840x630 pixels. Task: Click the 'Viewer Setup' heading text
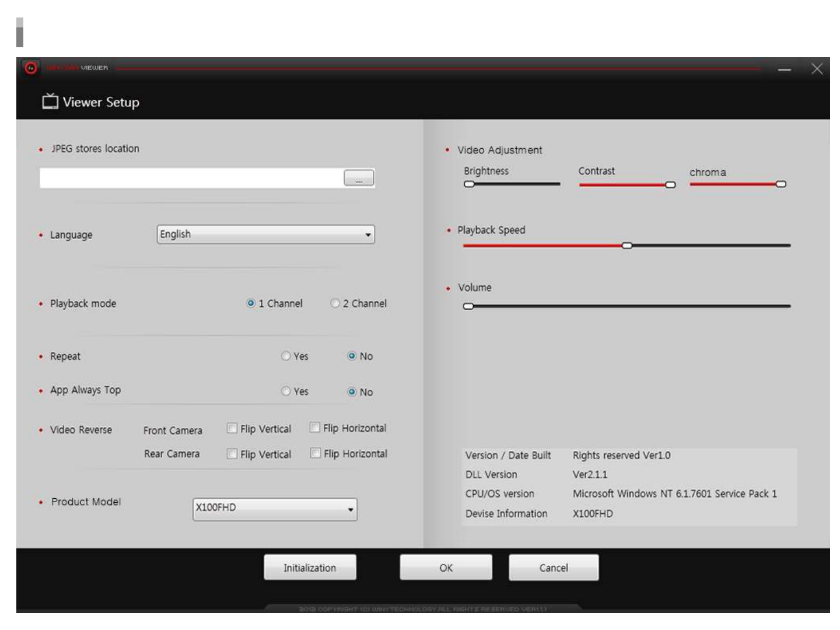click(x=101, y=102)
